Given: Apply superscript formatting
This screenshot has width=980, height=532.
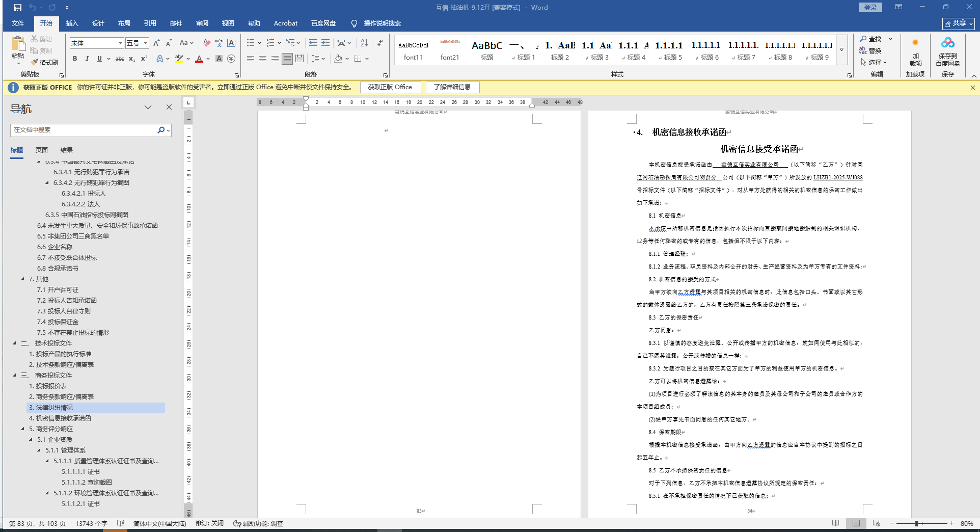Looking at the screenshot, I should coord(144,59).
